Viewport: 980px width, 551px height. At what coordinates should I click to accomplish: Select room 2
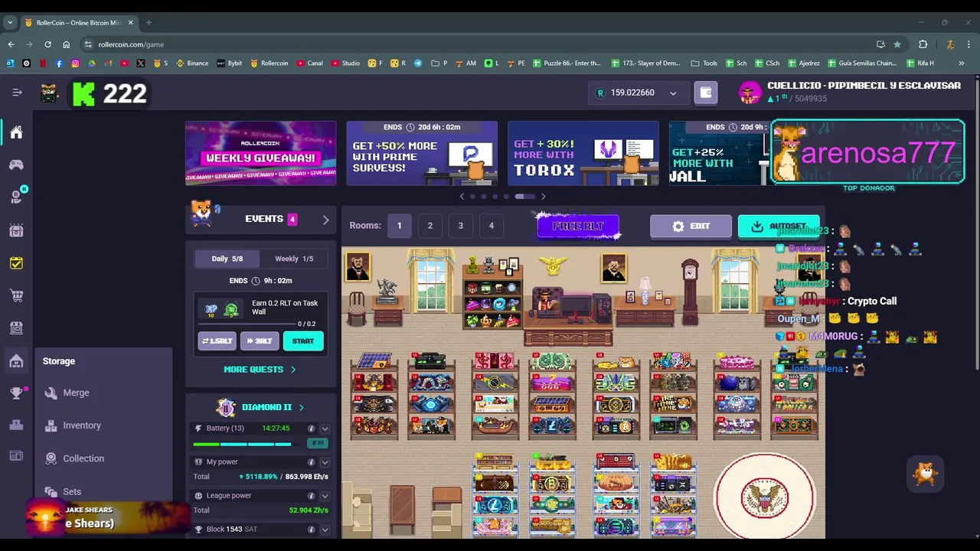(430, 226)
